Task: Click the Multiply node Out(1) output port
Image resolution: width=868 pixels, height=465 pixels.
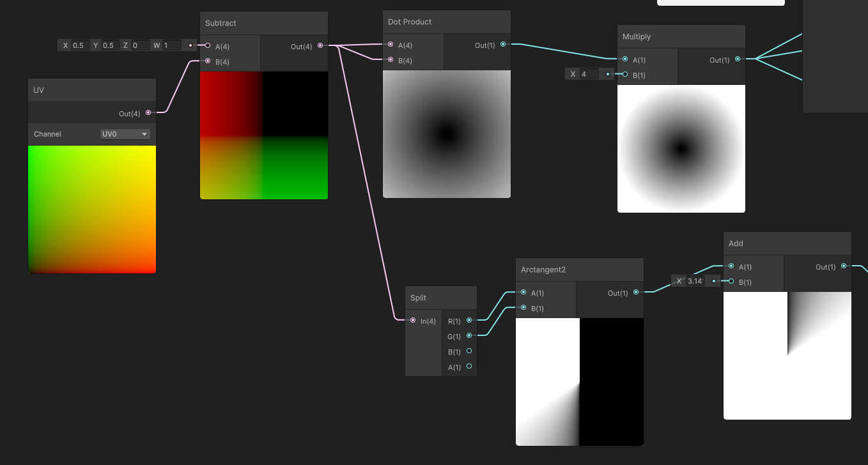Action: (738, 59)
